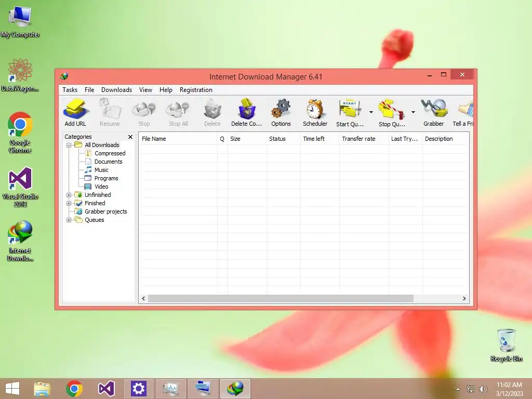
Task: Select Visual Studio 2013 desktop shortcut
Action: click(20, 187)
